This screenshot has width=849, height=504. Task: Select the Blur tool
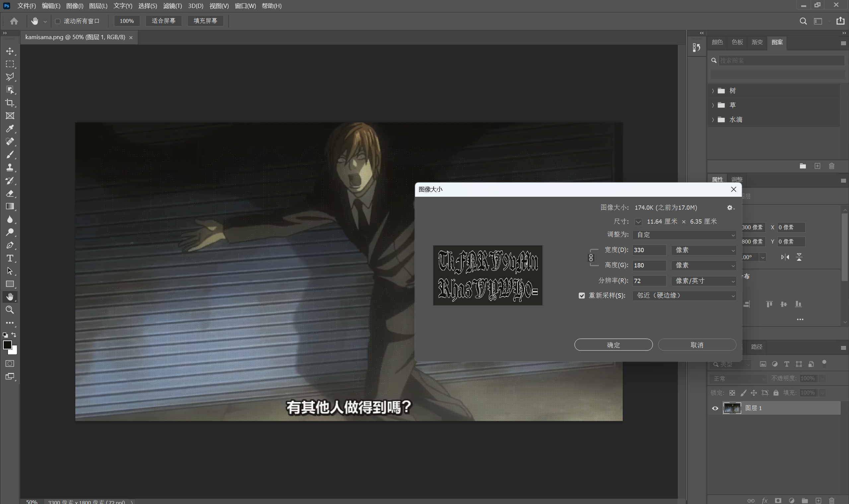10,219
